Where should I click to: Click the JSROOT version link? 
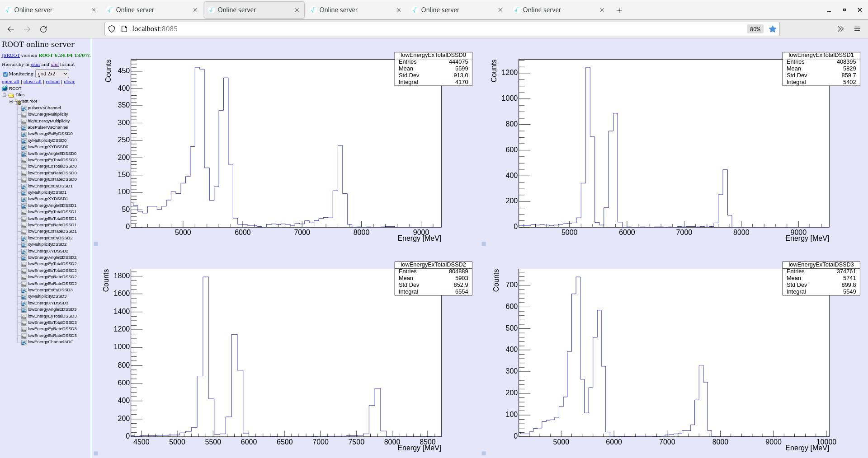click(10, 56)
